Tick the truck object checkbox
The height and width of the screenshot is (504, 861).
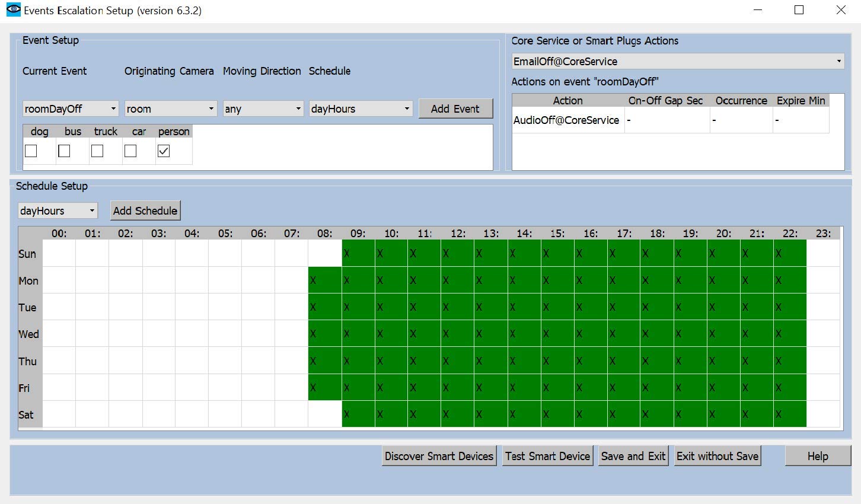point(97,151)
